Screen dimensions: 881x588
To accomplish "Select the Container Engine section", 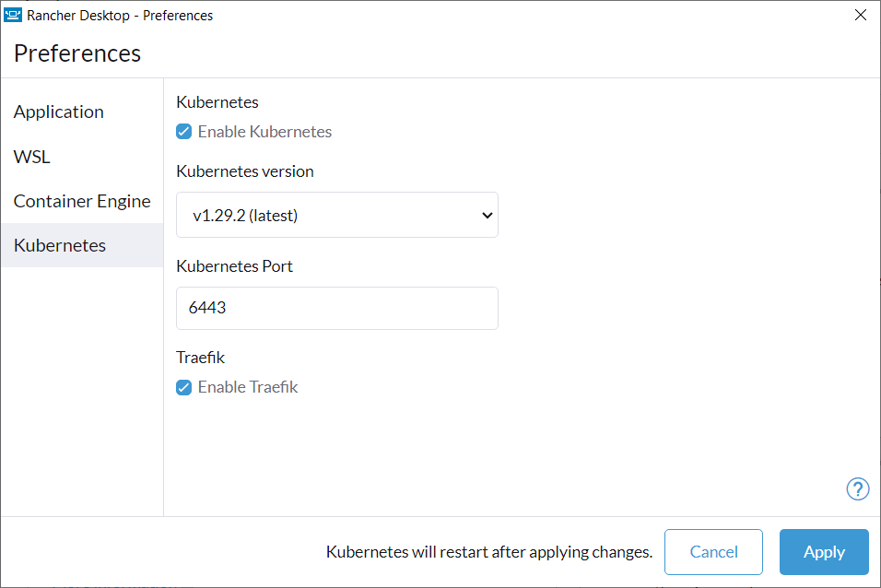I will (82, 201).
